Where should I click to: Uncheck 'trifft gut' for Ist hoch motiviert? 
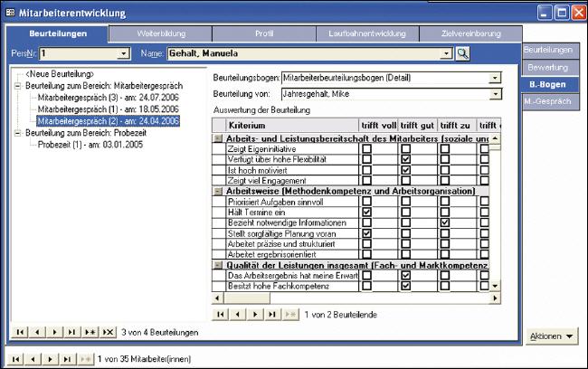tap(405, 170)
